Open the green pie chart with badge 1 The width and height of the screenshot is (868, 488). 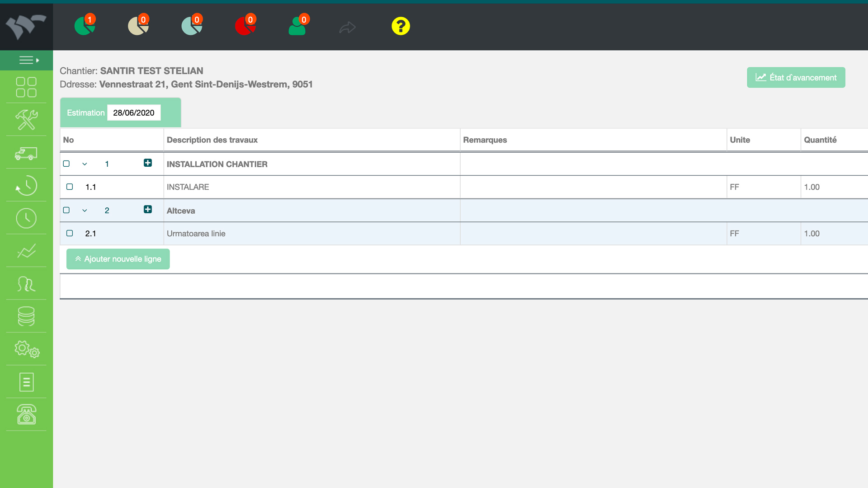[85, 26]
